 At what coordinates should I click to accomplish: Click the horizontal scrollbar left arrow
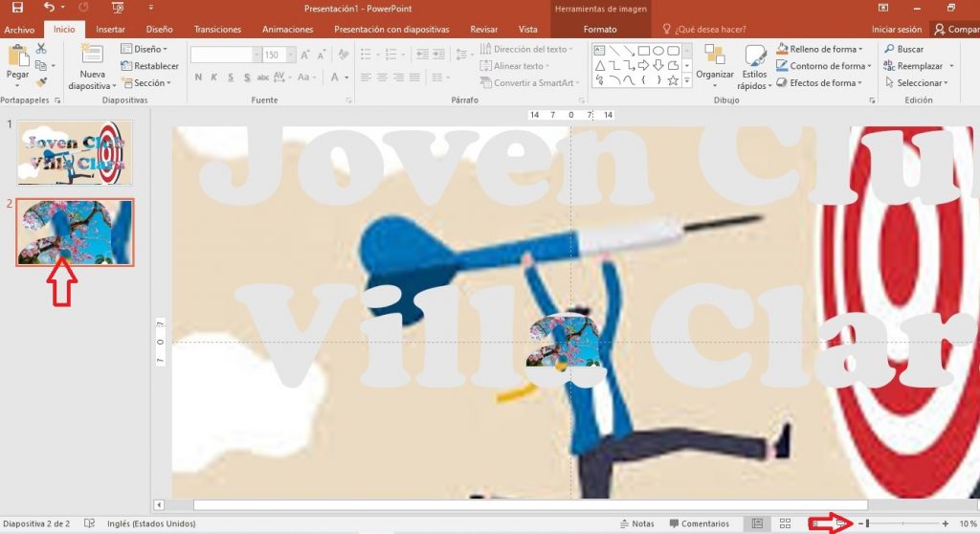(159, 504)
